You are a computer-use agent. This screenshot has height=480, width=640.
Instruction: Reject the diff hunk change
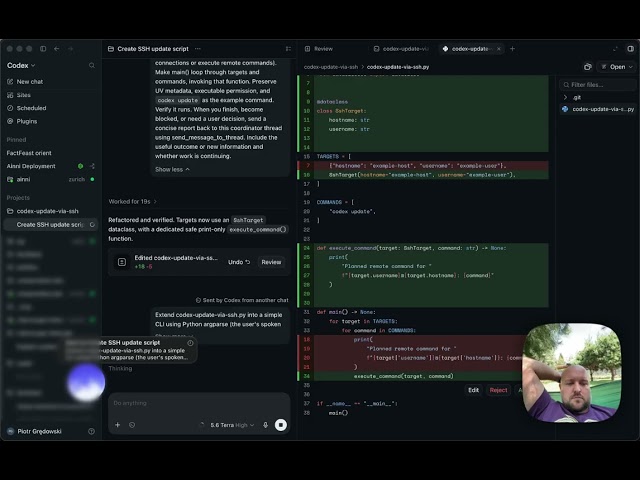pyautogui.click(x=498, y=390)
